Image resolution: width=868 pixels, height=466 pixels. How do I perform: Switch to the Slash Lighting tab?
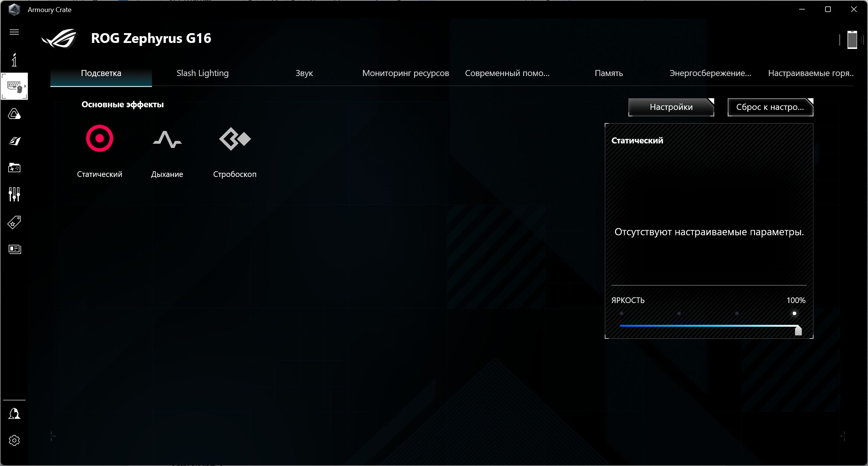(203, 73)
